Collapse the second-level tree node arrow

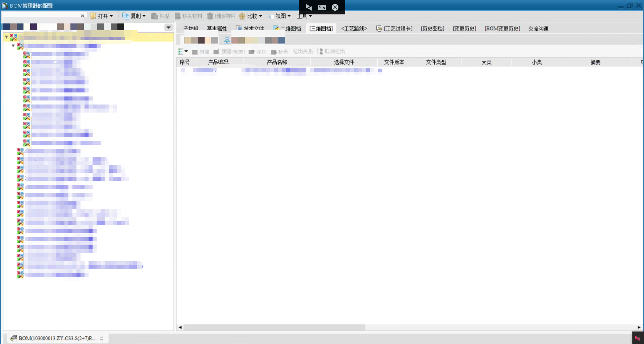(13, 46)
